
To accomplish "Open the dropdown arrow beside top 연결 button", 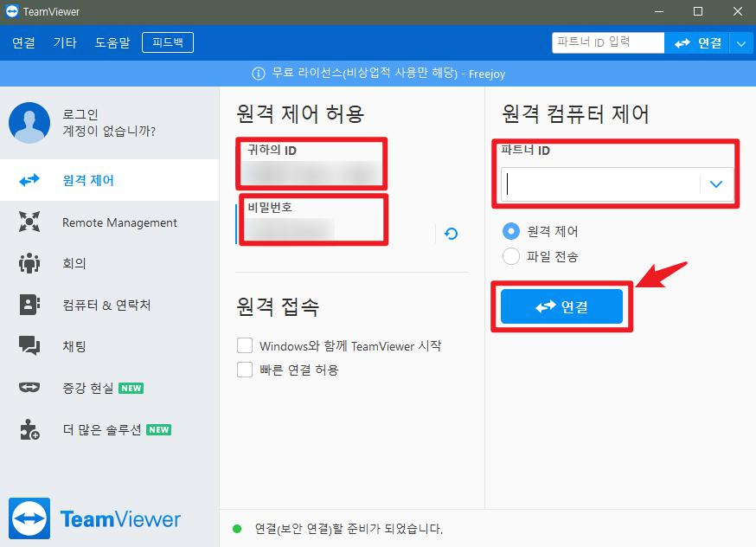I will point(741,43).
